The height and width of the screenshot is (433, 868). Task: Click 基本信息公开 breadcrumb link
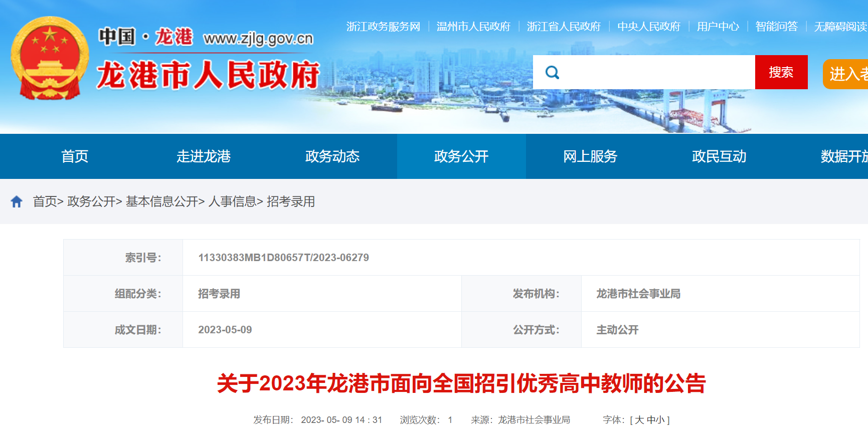162,201
